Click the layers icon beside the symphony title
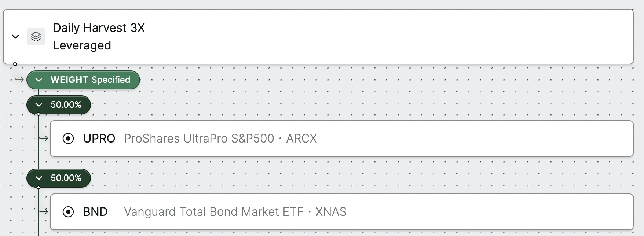 tap(36, 37)
